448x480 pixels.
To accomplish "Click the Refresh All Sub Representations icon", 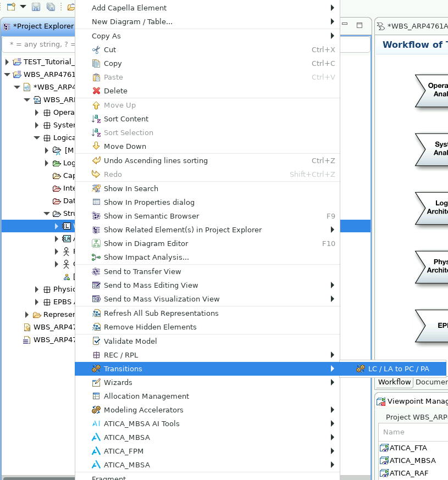I will (96, 313).
